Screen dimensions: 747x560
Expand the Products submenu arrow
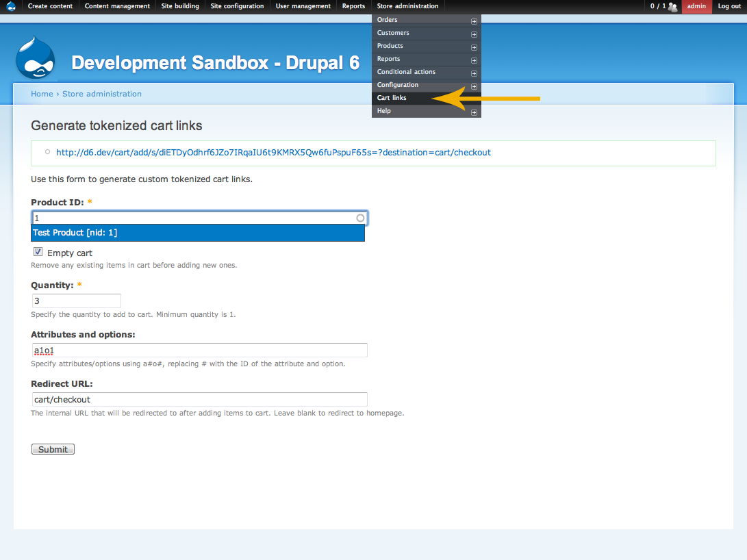coord(474,46)
